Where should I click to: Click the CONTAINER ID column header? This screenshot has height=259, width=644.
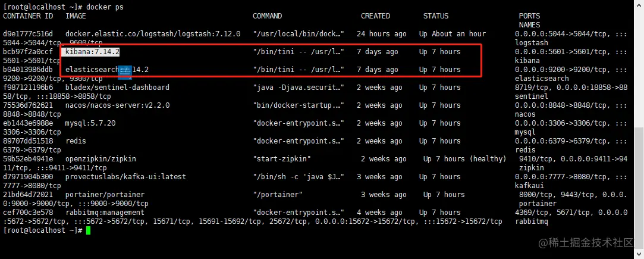(28, 16)
